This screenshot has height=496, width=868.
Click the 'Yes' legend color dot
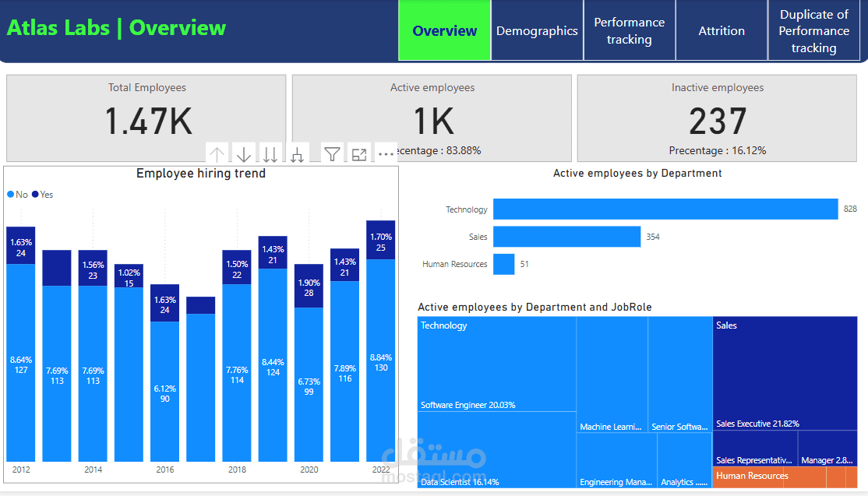[35, 194]
